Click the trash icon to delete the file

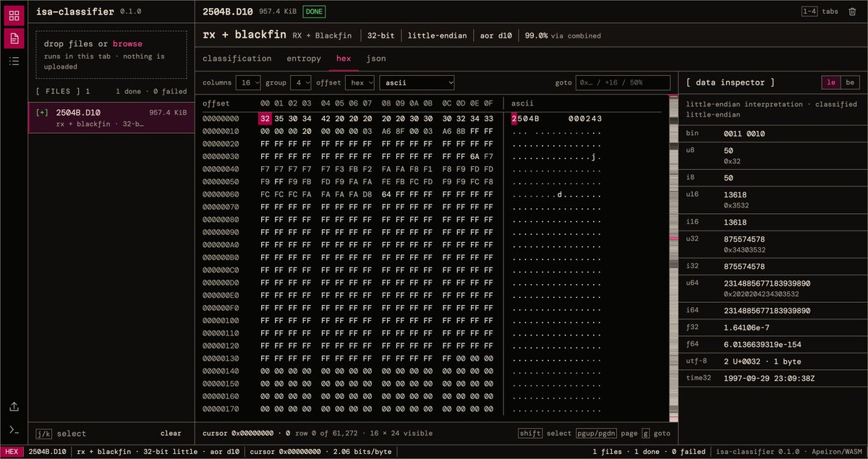[x=852, y=12]
